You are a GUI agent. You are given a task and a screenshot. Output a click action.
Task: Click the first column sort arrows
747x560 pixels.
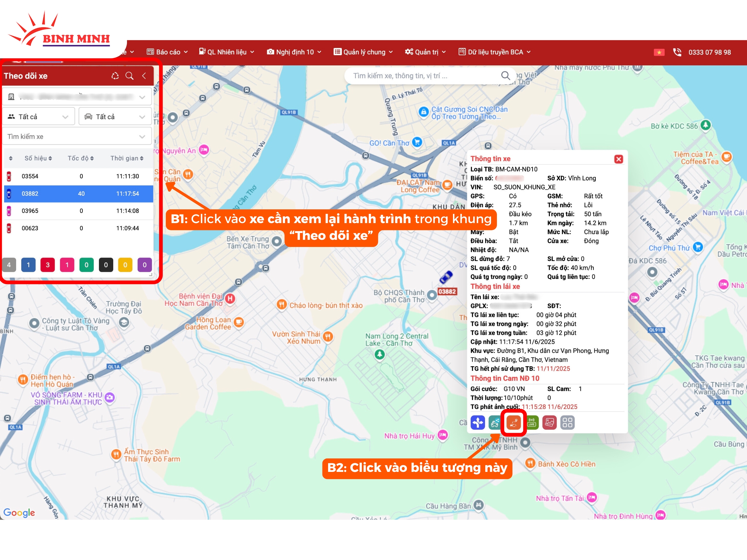11,158
